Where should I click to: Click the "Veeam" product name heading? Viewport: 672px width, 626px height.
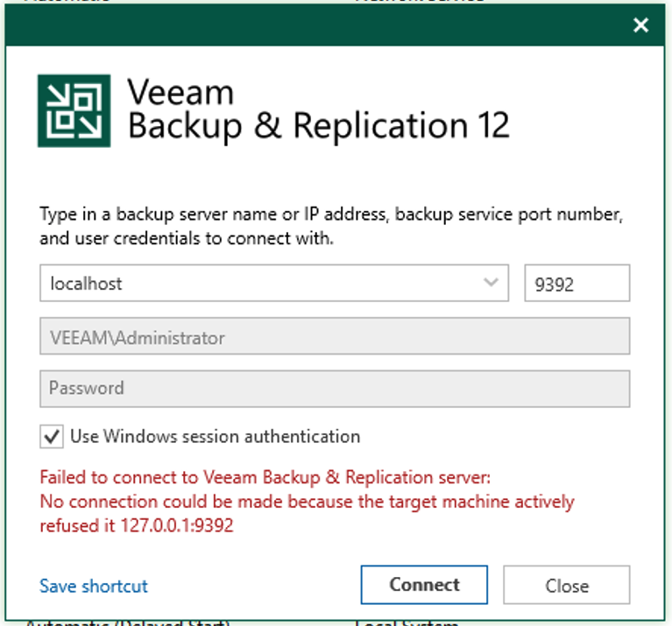[x=180, y=92]
